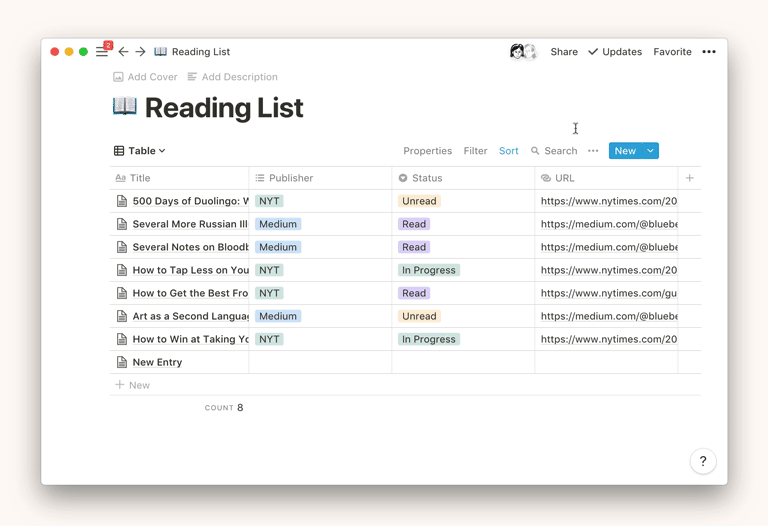Click the user avatars in top bar
The image size is (768, 526).
click(x=523, y=52)
